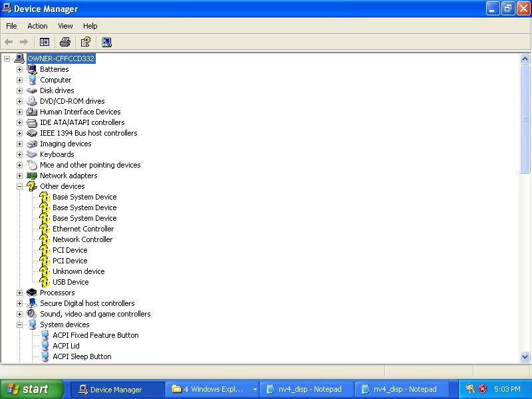Open Properties via the toolbar help-sheet icon
Screen dimensions: 532x399
[x=86, y=42]
